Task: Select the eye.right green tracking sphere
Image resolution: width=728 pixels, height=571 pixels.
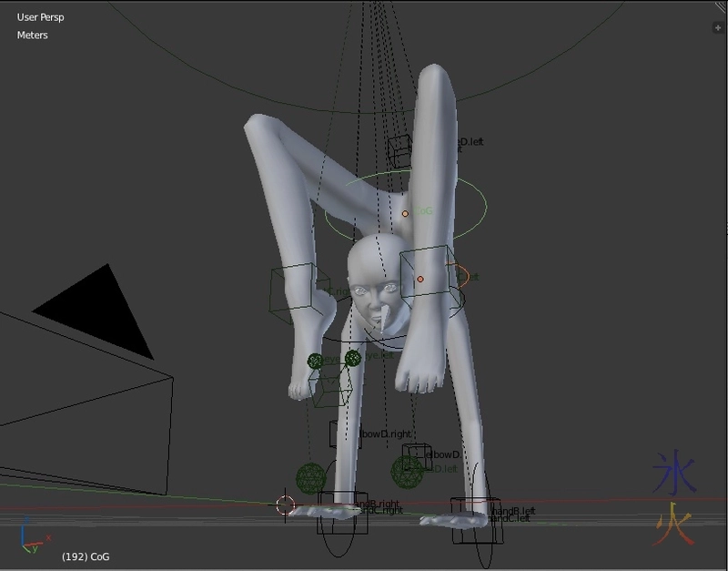Action: (315, 359)
